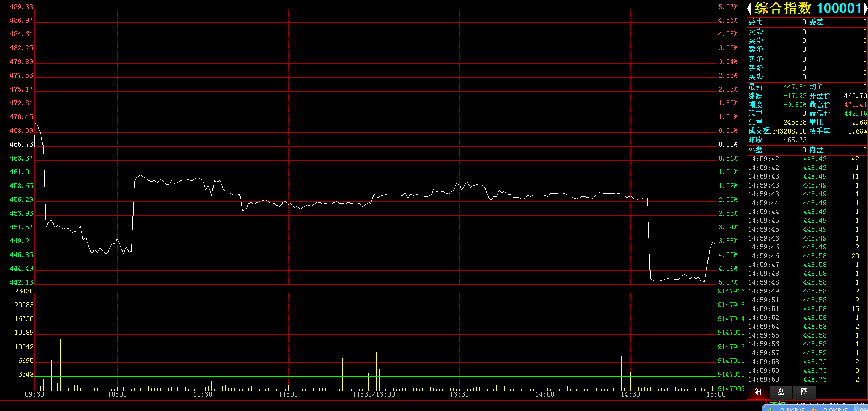868x411 pixels.
Task: Switch to the 图 tab
Action: [x=804, y=392]
